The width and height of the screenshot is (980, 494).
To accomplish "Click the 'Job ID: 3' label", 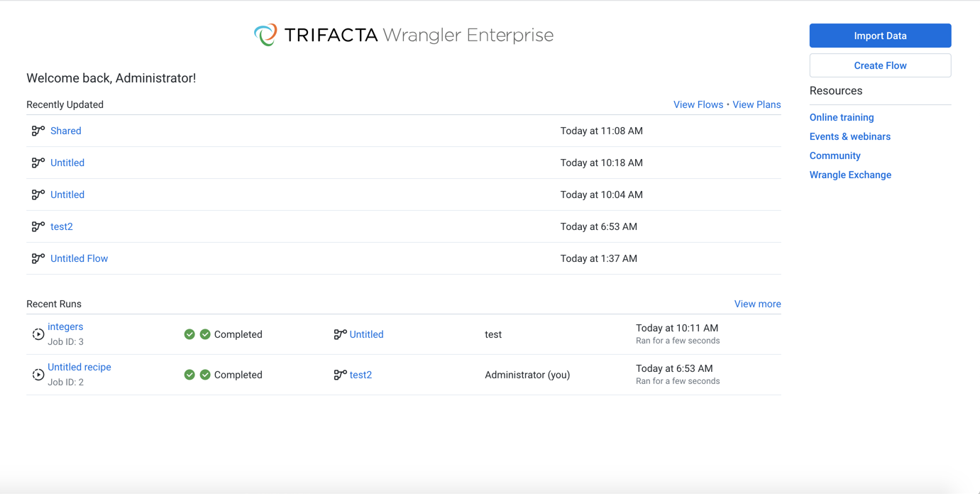I will click(65, 341).
